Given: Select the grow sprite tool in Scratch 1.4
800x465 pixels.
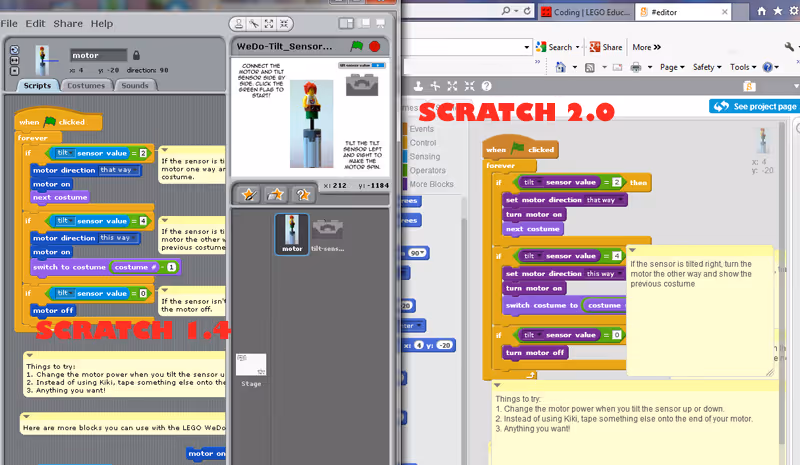Looking at the screenshot, I should 269,23.
